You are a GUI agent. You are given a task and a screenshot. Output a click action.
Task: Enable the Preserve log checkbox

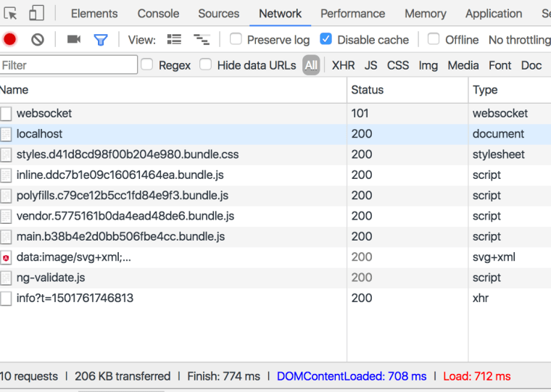pos(236,39)
